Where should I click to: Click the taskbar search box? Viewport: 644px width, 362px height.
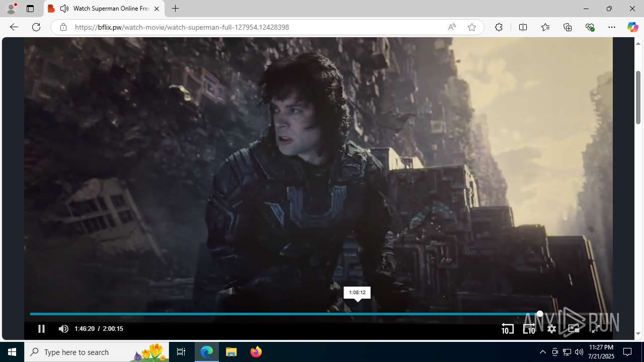click(97, 352)
